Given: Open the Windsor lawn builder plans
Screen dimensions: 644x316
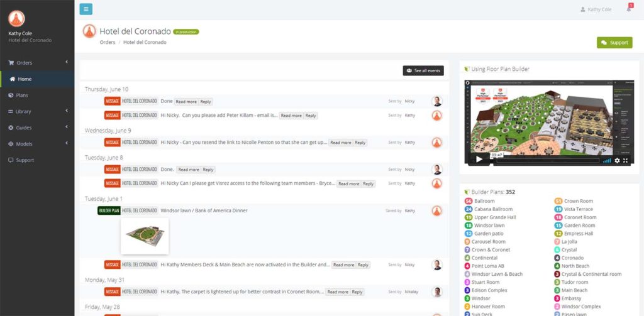Looking at the screenshot, I should [489, 226].
